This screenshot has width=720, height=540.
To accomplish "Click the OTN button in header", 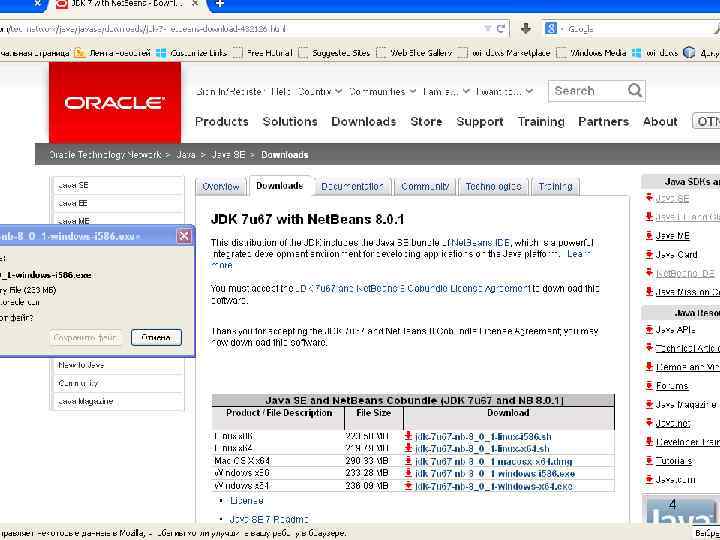I will pos(706,121).
